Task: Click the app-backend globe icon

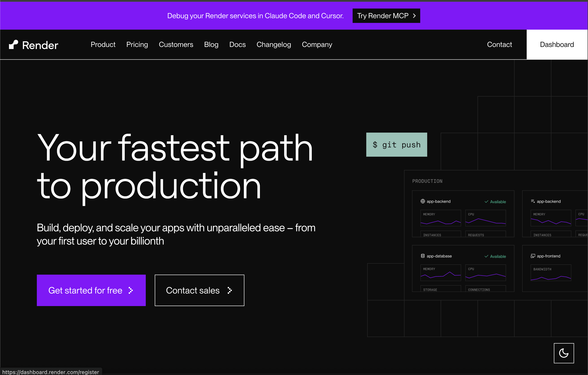Action: pos(423,201)
